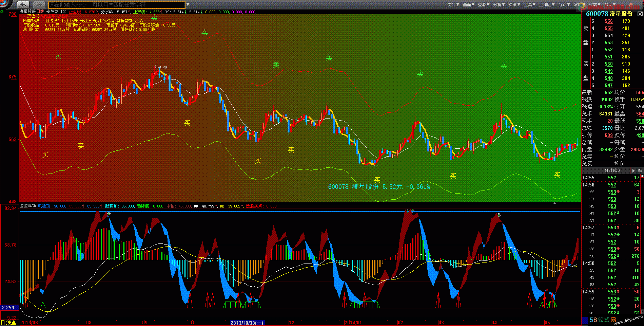Click the 风险顶 90.000 parameter

pyautogui.click(x=52, y=206)
